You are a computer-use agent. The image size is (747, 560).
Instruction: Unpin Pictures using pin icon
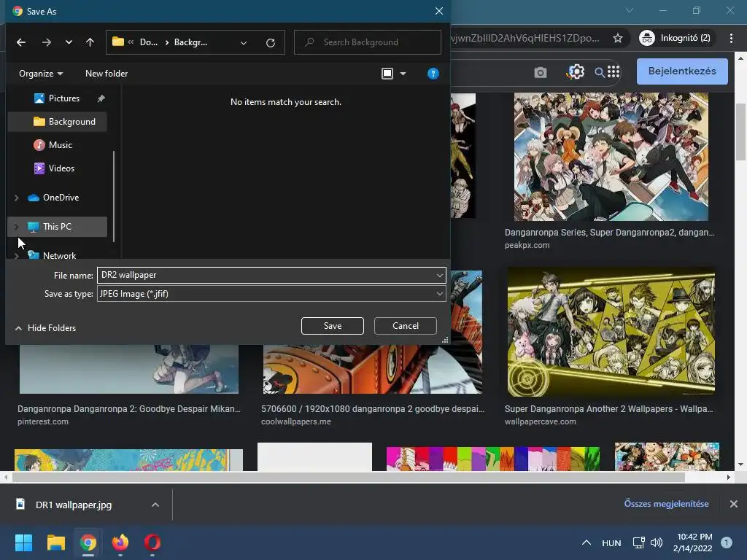point(101,98)
